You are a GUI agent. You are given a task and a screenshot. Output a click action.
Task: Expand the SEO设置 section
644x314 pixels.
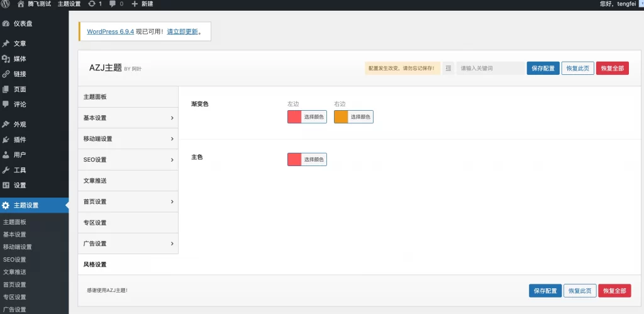pos(128,160)
